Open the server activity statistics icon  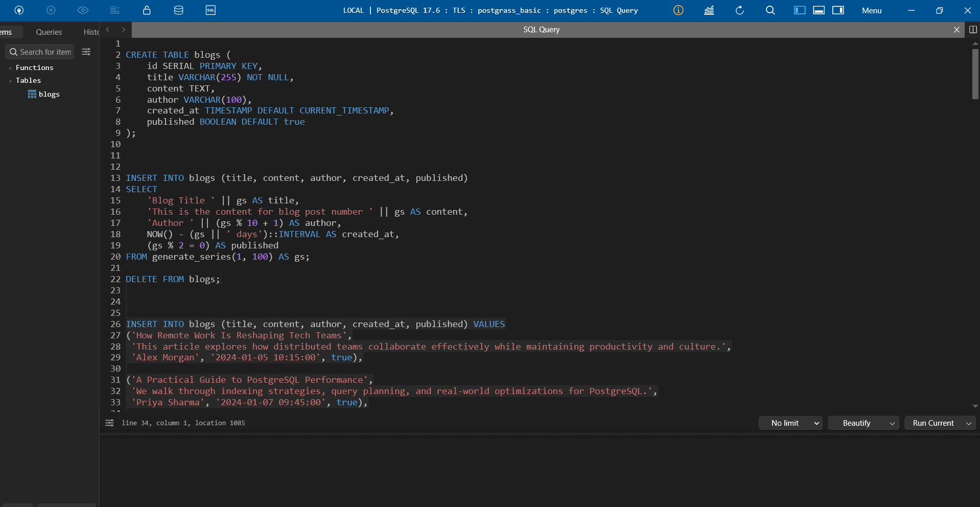(x=708, y=10)
